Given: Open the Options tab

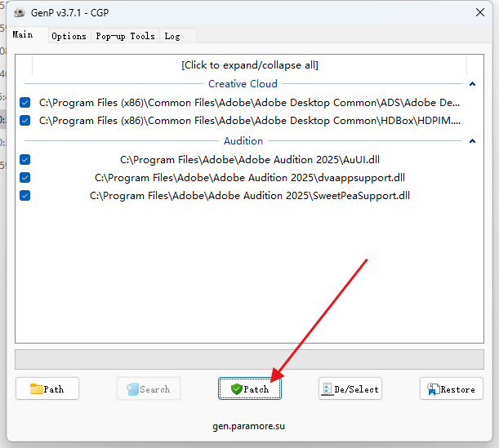Looking at the screenshot, I should [69, 36].
